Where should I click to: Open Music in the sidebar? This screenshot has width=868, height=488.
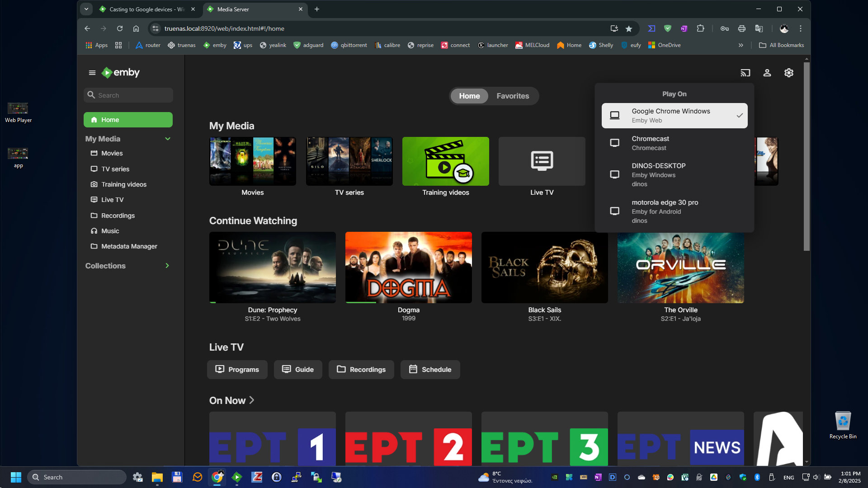[110, 231]
